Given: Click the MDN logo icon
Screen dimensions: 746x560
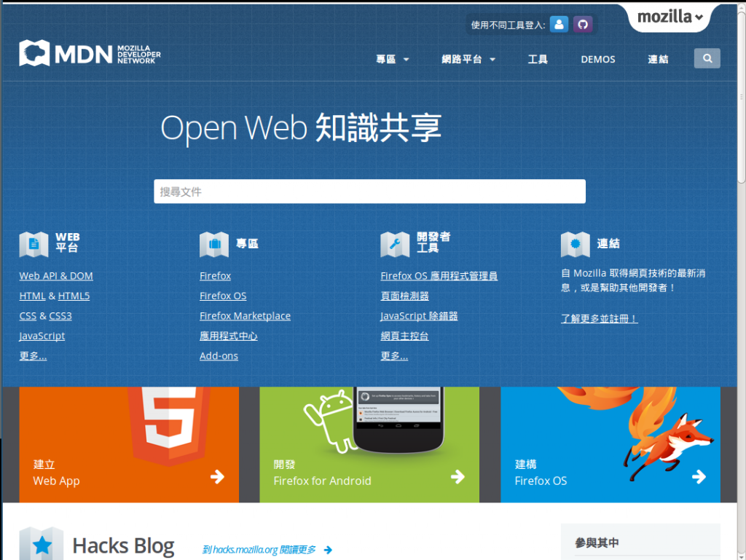Looking at the screenshot, I should click(34, 52).
